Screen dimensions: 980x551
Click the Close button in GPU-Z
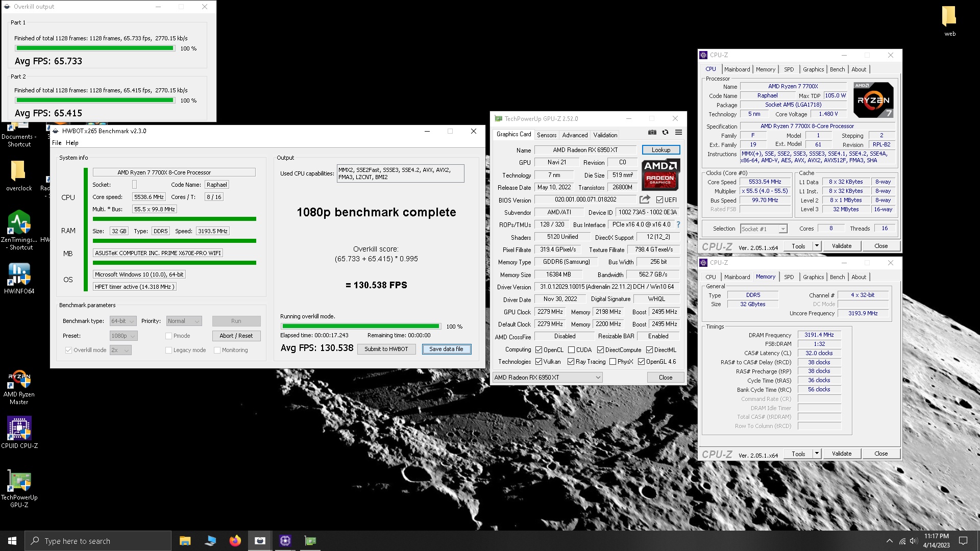pos(665,378)
